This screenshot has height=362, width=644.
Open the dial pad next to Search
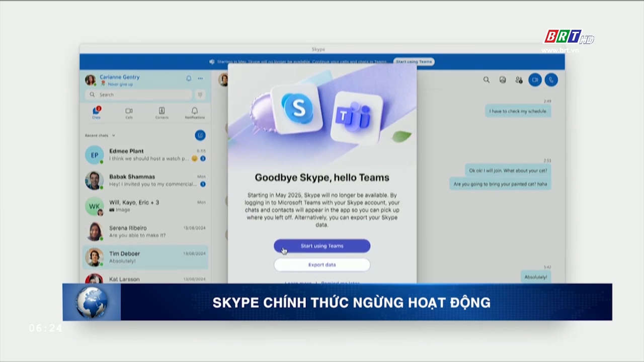coord(200,95)
